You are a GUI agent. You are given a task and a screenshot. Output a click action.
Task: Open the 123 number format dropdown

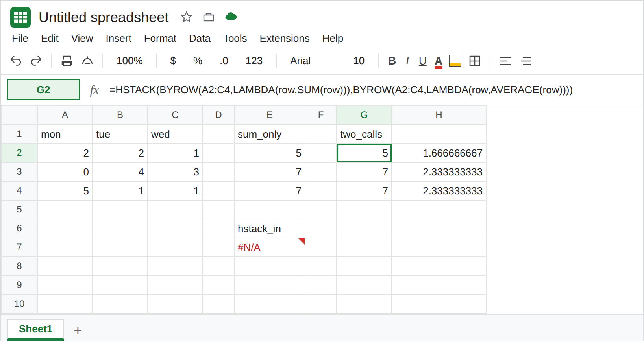pos(254,61)
